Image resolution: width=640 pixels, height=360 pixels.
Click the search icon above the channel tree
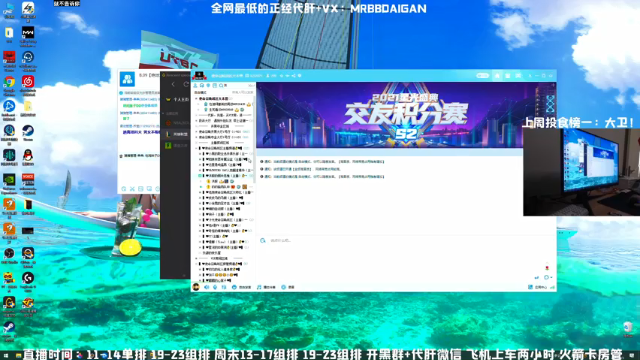pyautogui.click(x=221, y=86)
